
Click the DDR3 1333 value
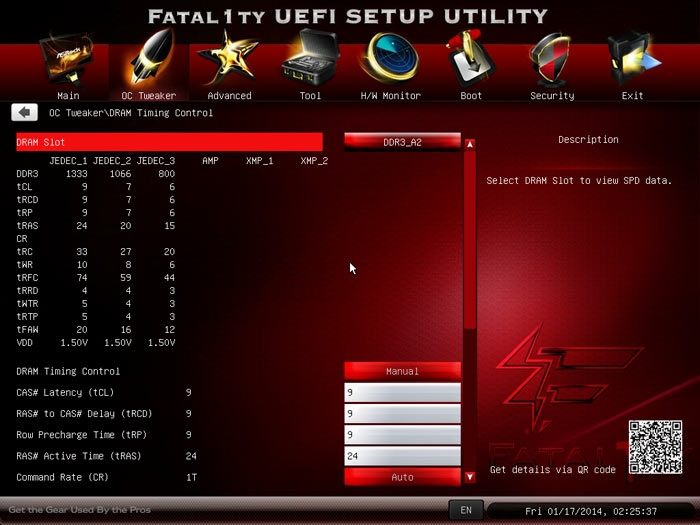coord(77,174)
